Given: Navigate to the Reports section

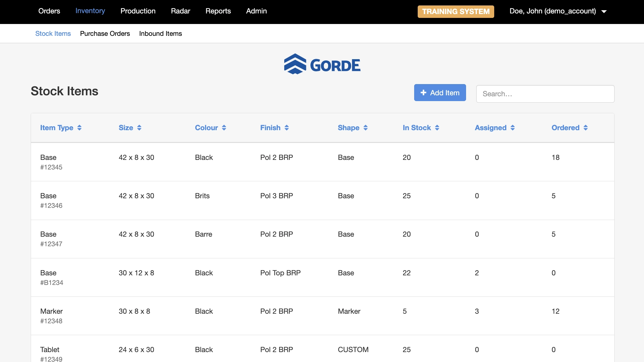Looking at the screenshot, I should coord(218,11).
